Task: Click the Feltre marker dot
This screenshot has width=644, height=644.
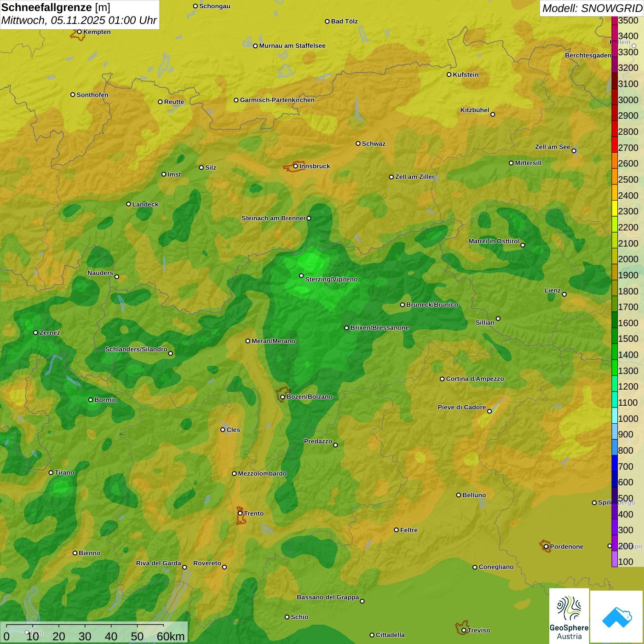Action: [x=396, y=530]
